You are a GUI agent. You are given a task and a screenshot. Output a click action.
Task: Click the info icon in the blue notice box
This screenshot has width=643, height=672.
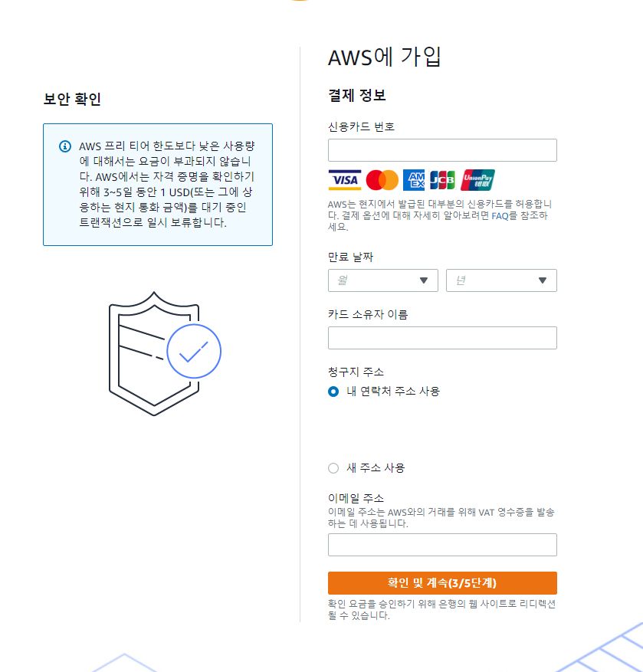click(x=65, y=146)
